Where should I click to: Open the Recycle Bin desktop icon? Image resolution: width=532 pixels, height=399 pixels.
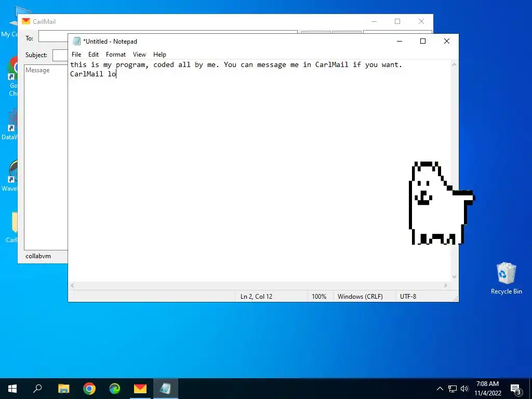point(506,278)
